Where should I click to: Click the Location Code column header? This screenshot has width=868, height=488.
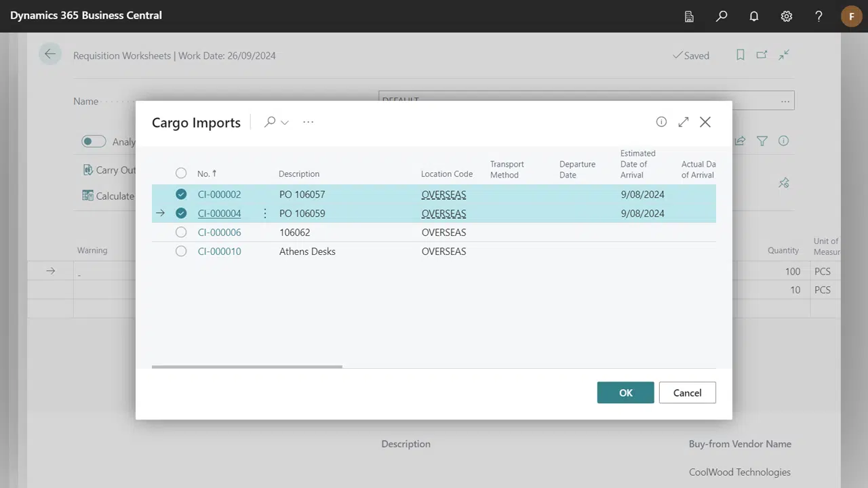[446, 174]
